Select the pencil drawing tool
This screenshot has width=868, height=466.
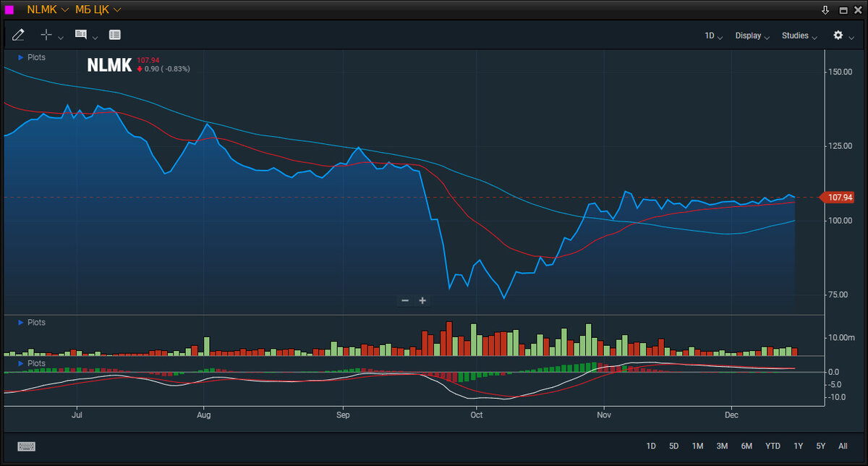[19, 35]
